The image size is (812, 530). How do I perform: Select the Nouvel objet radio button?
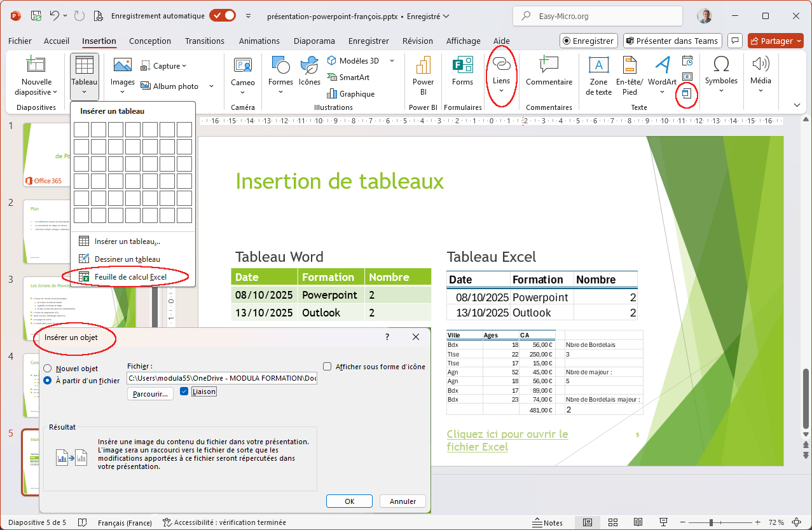(48, 369)
